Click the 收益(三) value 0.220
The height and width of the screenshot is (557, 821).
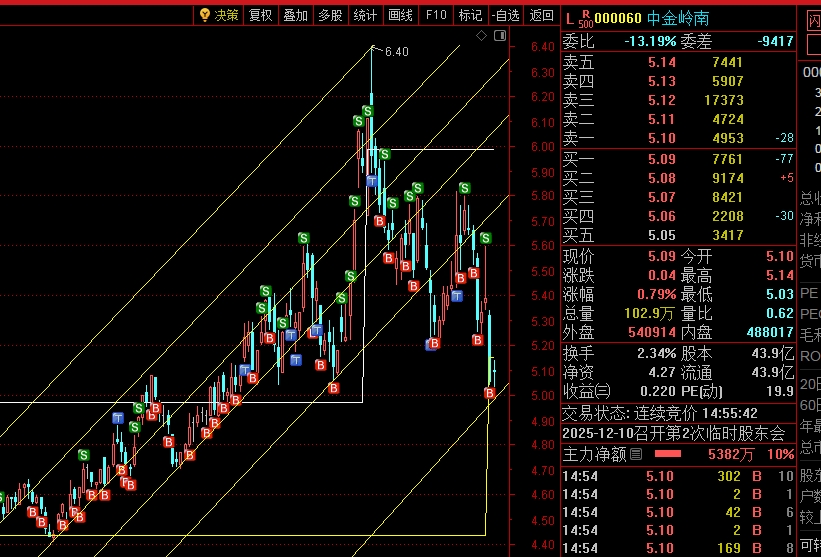pos(657,391)
